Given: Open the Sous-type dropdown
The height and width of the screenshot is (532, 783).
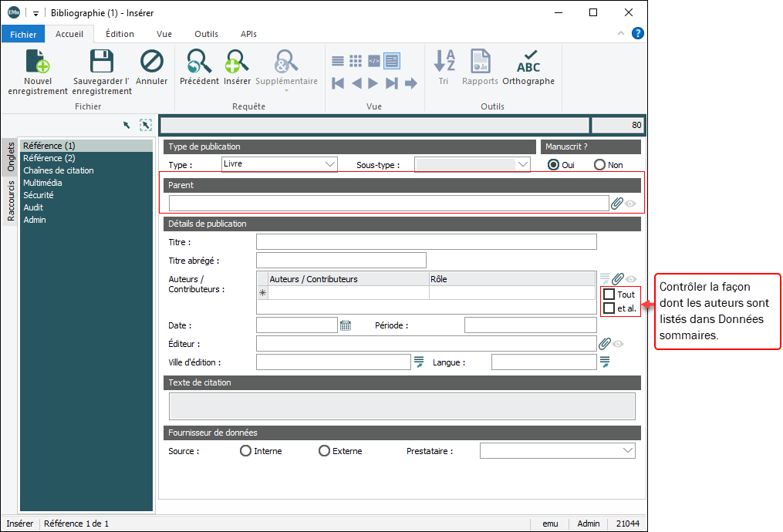Looking at the screenshot, I should click(x=523, y=164).
